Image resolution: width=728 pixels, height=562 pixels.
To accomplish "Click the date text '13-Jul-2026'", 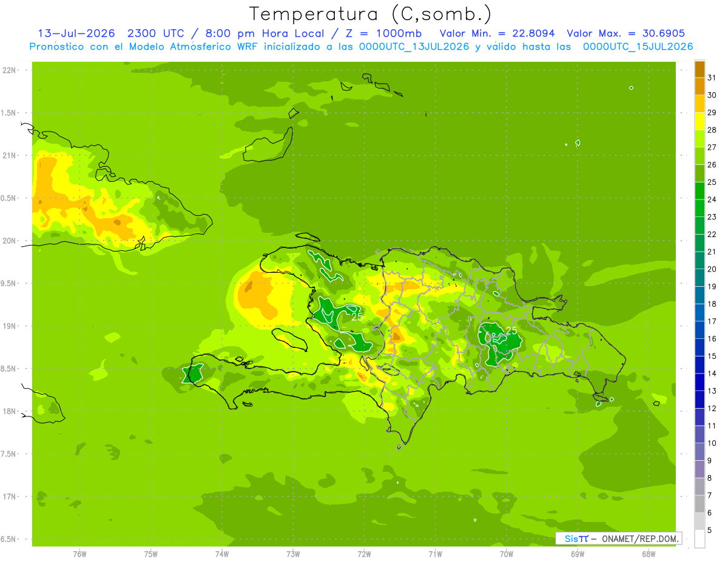I will (x=76, y=33).
